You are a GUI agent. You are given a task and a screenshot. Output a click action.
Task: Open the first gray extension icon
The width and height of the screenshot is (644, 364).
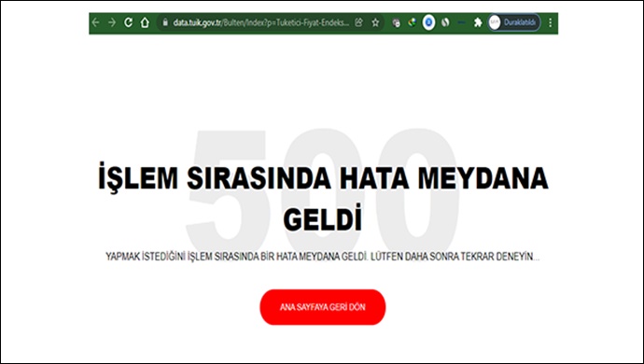click(396, 22)
